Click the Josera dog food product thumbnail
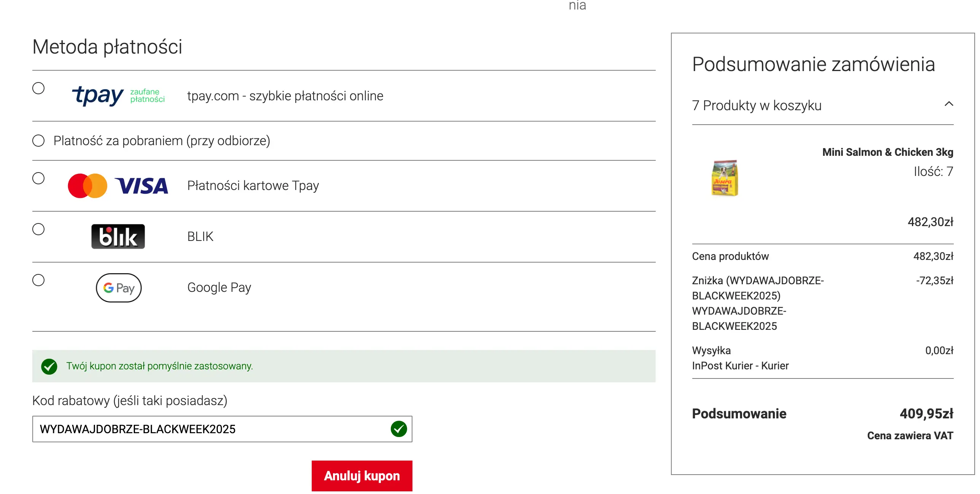Screen dimensions: 980x494 [724, 178]
